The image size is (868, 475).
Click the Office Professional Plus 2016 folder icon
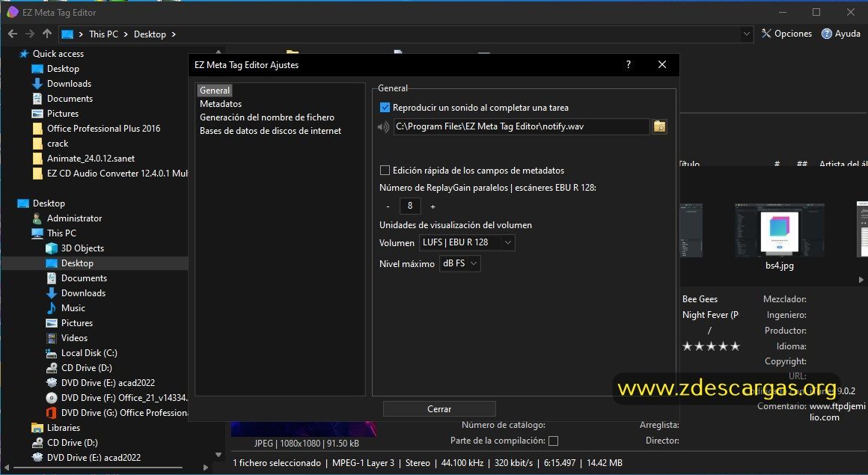(x=37, y=129)
